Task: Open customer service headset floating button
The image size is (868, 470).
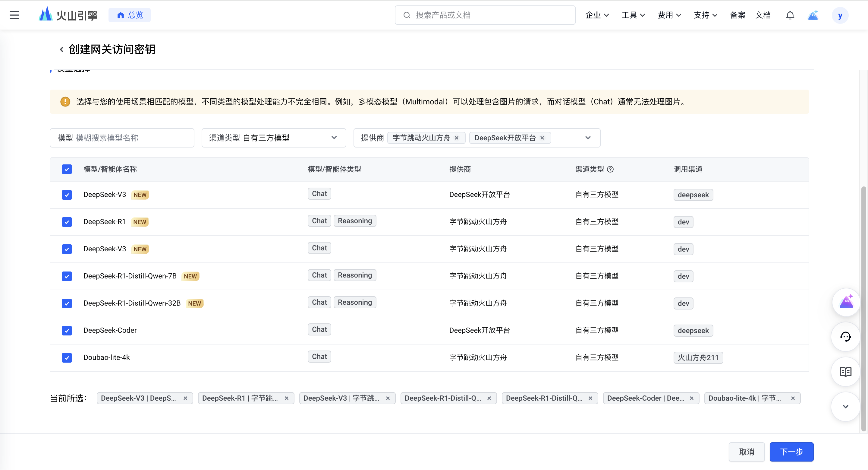Action: 845,336
